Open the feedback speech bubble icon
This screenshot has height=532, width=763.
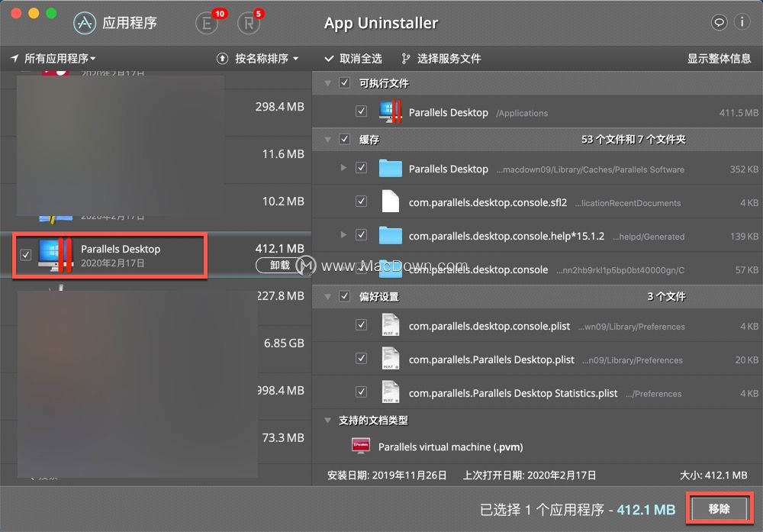pos(719,22)
